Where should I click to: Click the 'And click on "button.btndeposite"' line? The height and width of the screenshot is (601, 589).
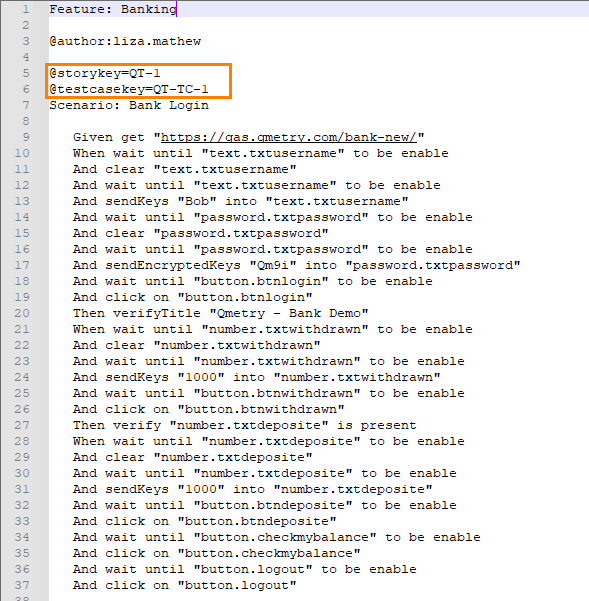point(205,521)
